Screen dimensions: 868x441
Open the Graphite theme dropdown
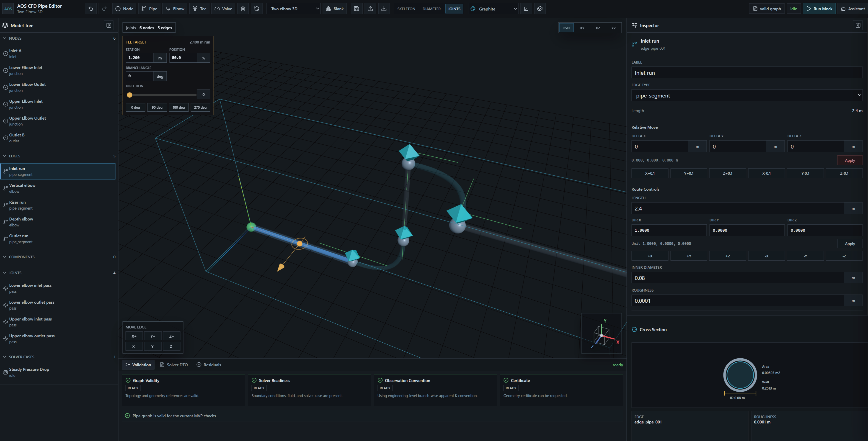click(493, 9)
